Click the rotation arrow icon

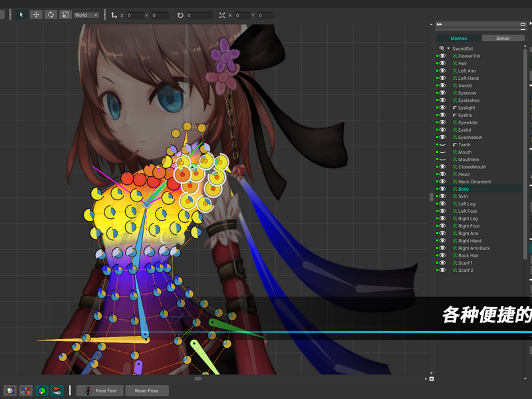[180, 15]
